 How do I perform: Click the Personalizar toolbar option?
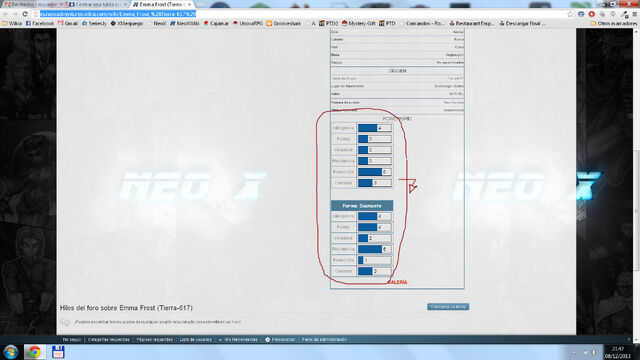coord(280,340)
